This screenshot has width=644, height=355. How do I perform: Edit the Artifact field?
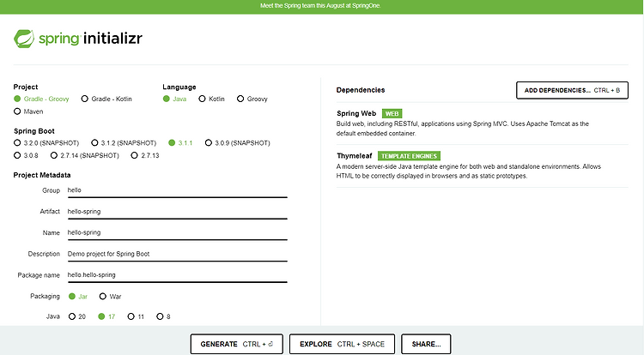(177, 212)
